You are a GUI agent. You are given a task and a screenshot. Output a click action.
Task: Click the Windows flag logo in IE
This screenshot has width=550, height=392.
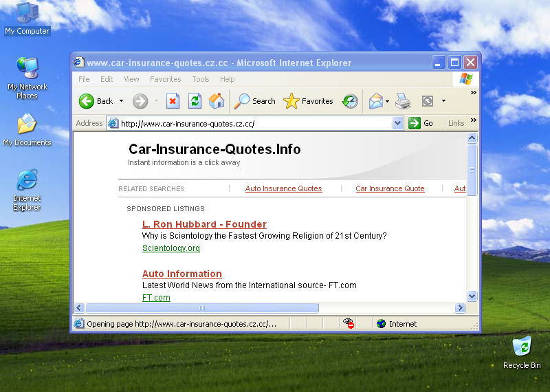[x=466, y=79]
